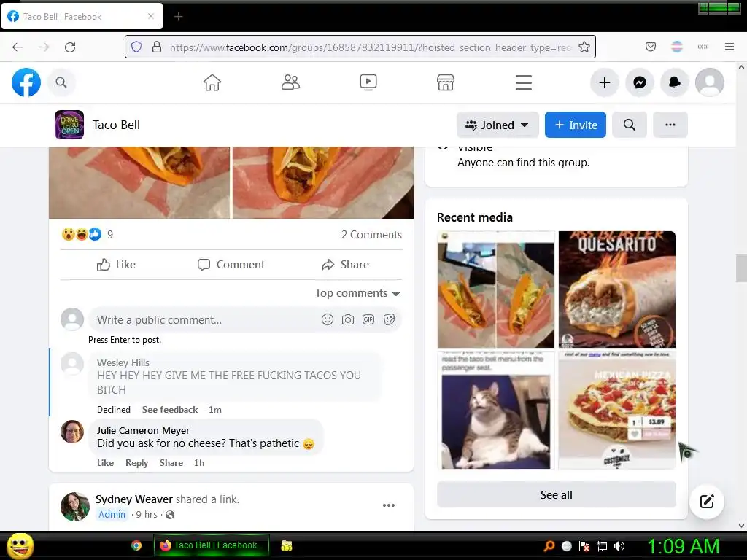Click the browser Forward arrow
This screenshot has height=560, width=747.
tap(44, 47)
